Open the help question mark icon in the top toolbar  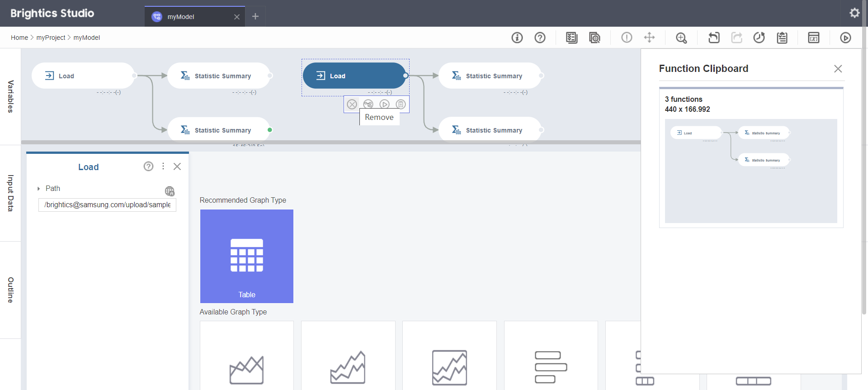pos(540,38)
